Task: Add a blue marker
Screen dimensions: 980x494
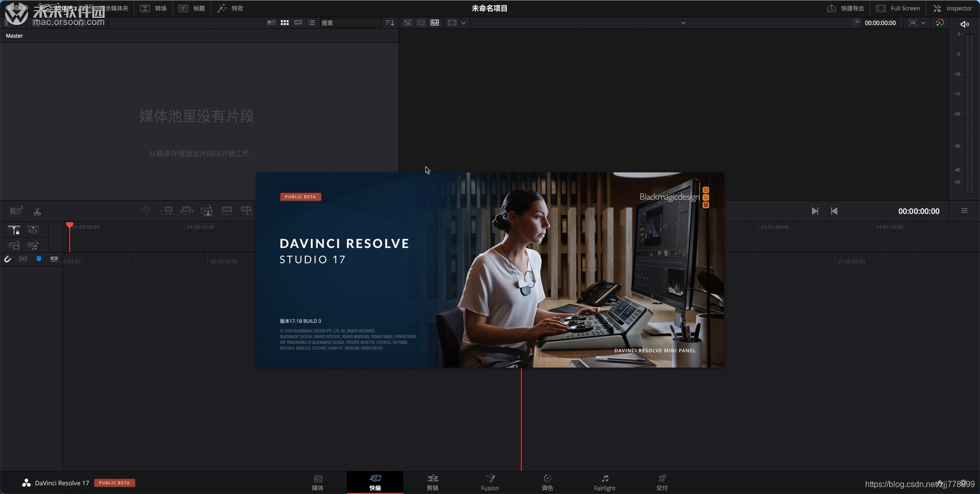Action: [39, 259]
